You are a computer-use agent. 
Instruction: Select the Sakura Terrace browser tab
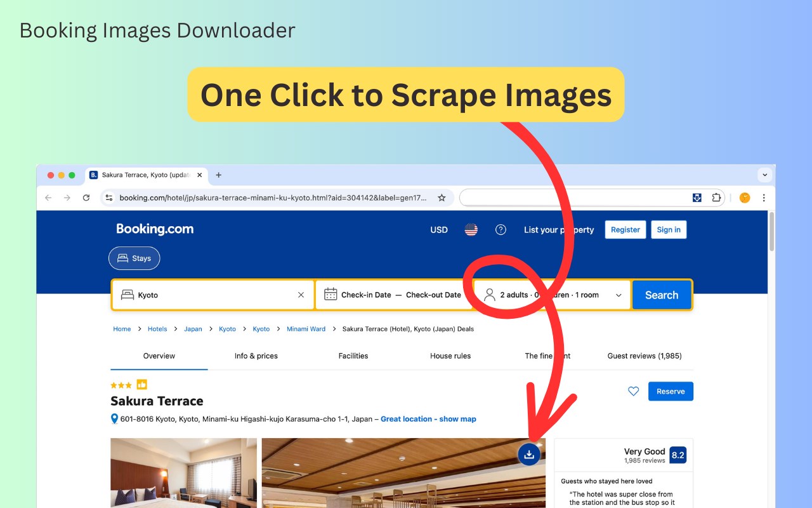[147, 175]
